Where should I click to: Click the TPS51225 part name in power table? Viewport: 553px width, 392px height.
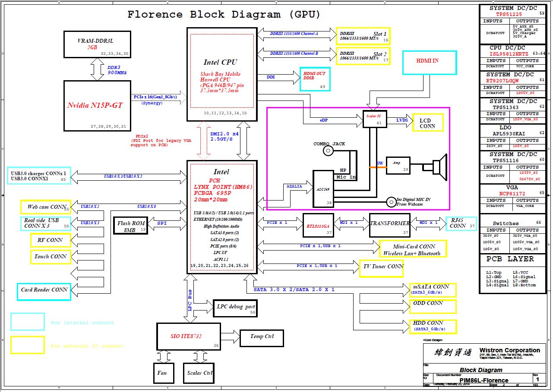coord(509,14)
